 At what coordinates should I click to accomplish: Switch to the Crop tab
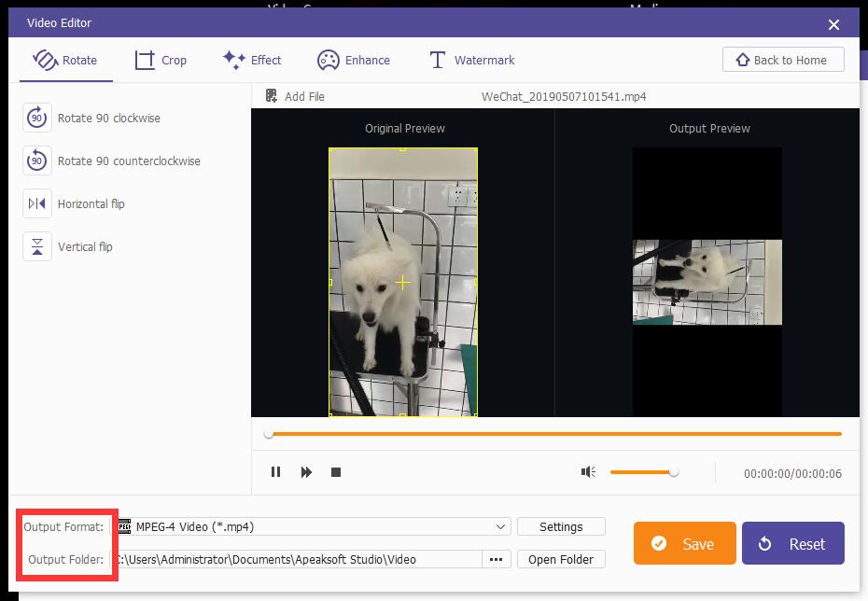[161, 60]
